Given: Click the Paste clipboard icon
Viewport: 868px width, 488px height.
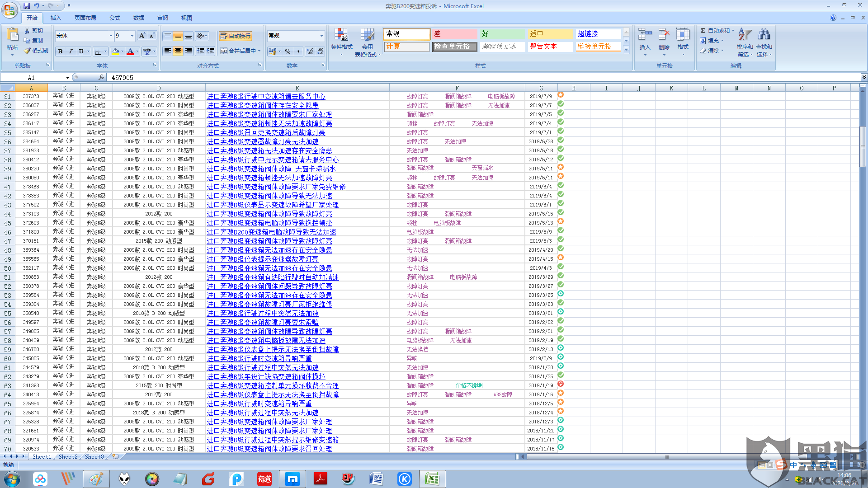Looking at the screenshot, I should tap(12, 36).
